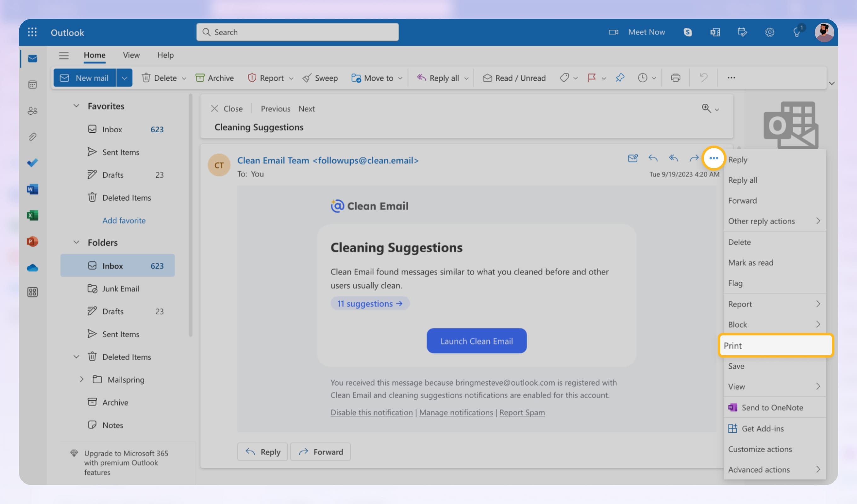Click the Search input box

[x=297, y=32]
